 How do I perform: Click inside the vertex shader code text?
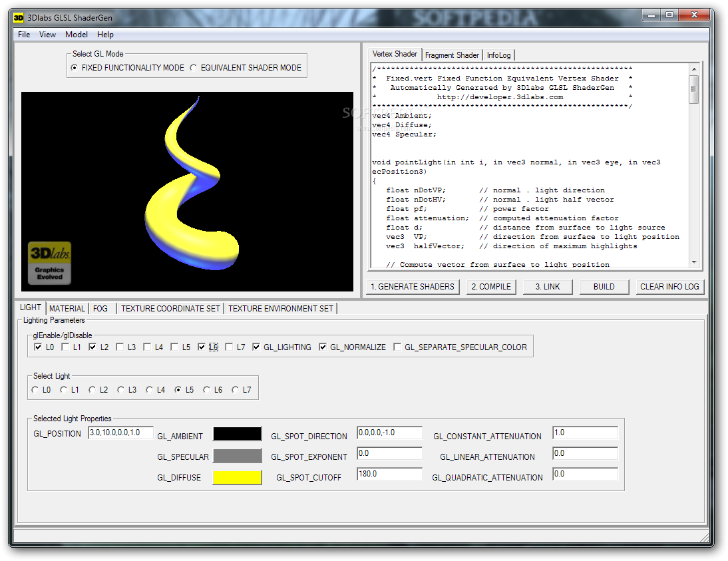click(530, 166)
